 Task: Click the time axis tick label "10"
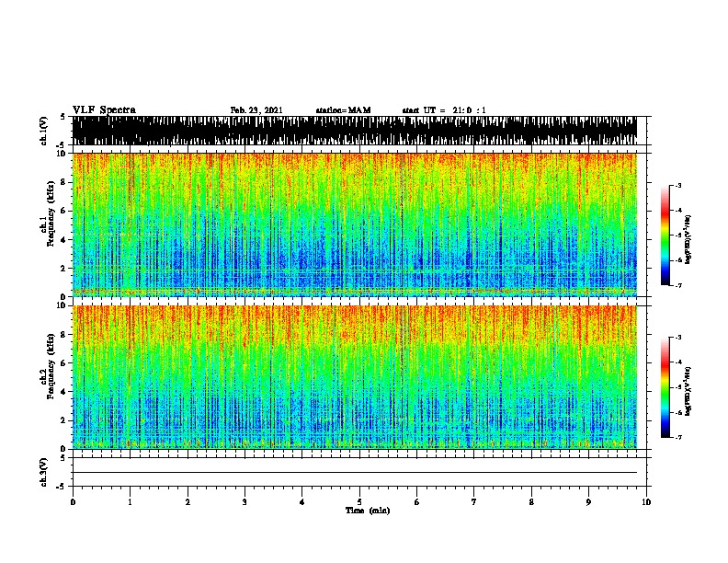(646, 501)
